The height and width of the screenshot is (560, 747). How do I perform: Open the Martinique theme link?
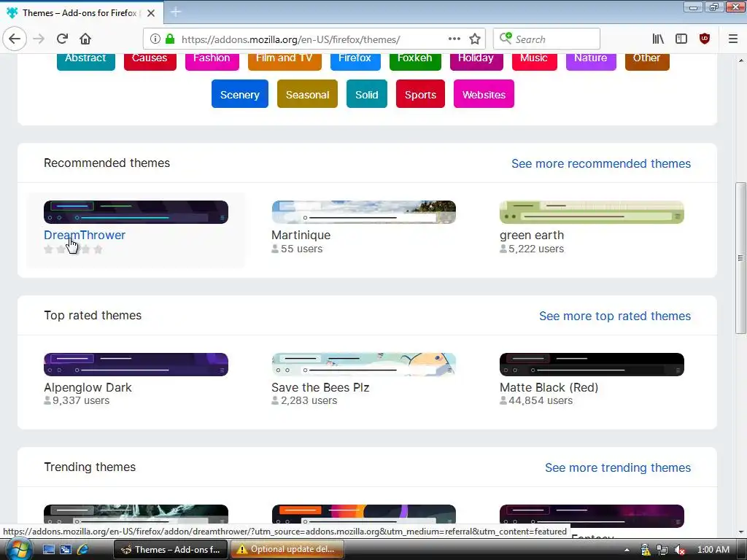[x=301, y=235]
